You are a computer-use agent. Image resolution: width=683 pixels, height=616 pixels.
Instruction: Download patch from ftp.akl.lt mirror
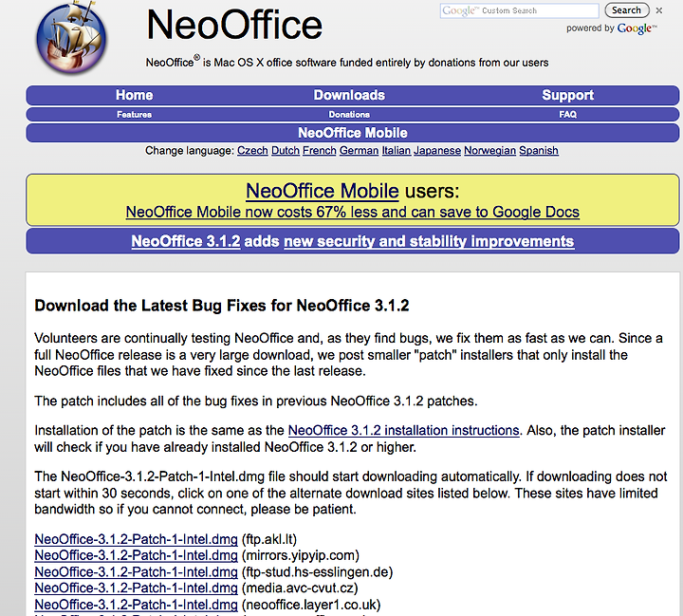[136, 539]
